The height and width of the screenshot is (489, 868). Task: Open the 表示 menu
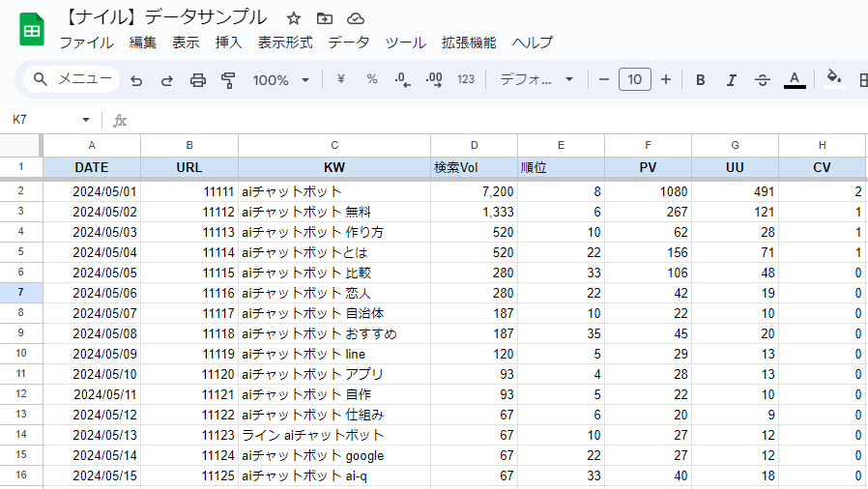point(186,43)
